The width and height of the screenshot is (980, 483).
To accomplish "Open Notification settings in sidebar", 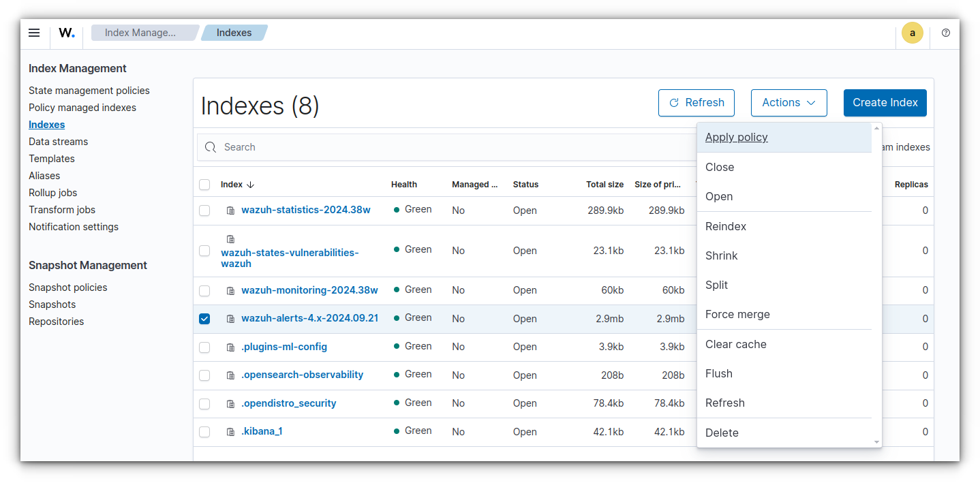I will 74,227.
